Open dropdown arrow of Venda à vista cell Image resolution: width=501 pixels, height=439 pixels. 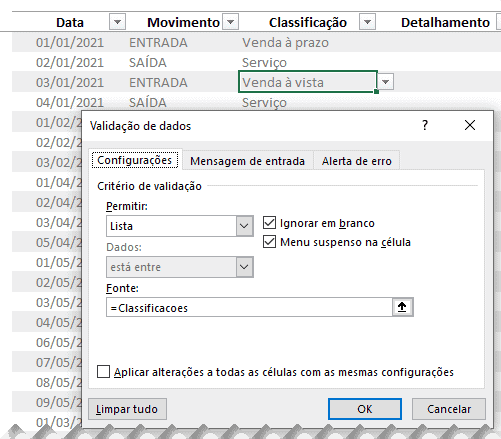tap(386, 82)
